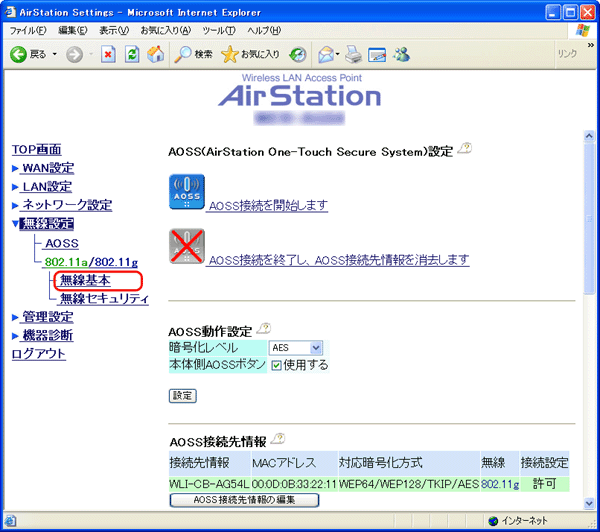Viewport: 600px width, 532px height.
Task: Click MAC address 00:0D:0B:33:22:11 cell
Action: [294, 484]
